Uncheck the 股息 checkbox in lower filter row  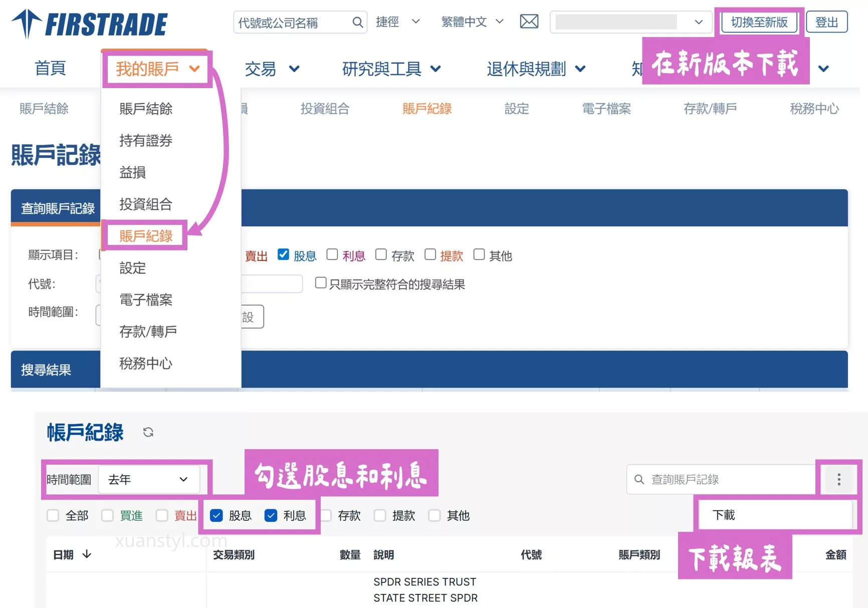(x=216, y=515)
